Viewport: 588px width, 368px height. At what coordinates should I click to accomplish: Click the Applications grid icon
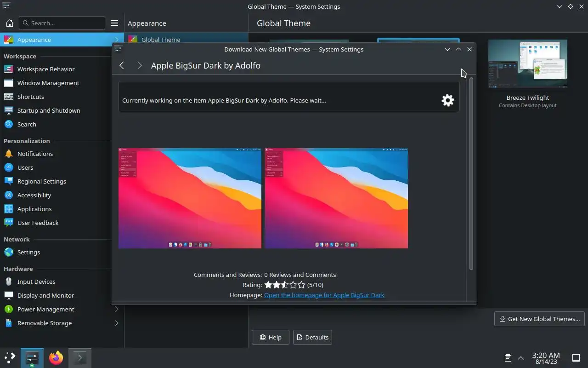9,209
